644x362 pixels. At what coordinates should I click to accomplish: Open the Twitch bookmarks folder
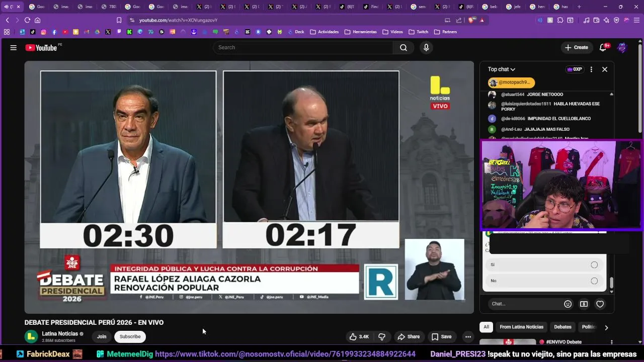tap(419, 32)
